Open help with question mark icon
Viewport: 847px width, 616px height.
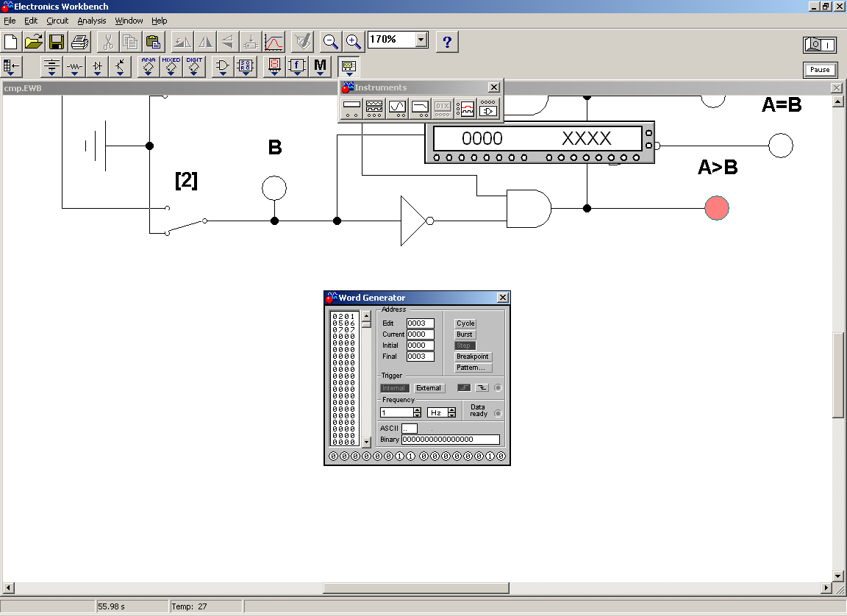[x=447, y=42]
